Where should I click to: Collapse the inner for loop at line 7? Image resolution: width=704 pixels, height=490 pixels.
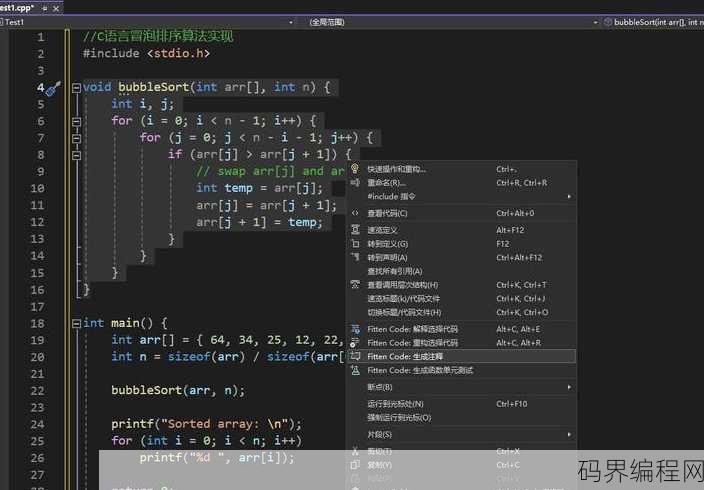76,138
